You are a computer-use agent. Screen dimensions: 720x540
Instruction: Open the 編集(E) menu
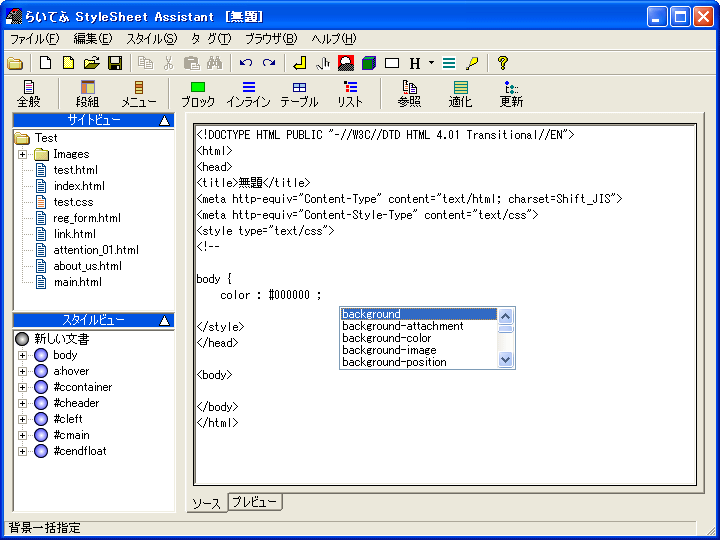click(93, 39)
